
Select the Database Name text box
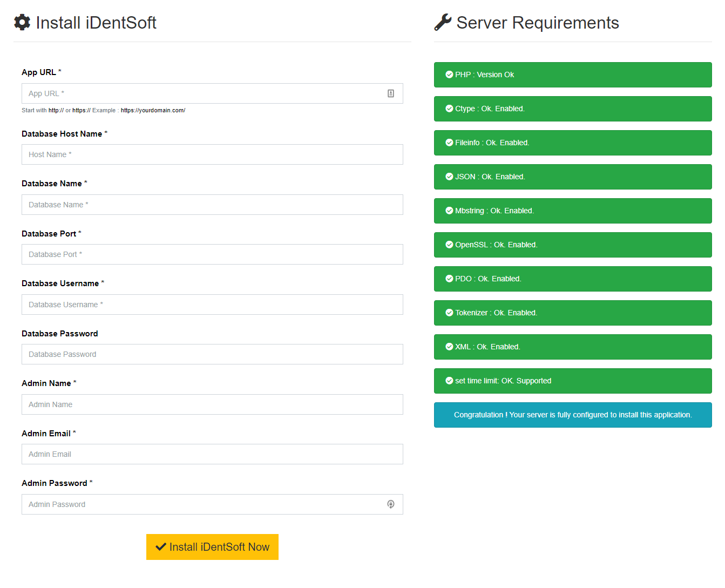(212, 205)
